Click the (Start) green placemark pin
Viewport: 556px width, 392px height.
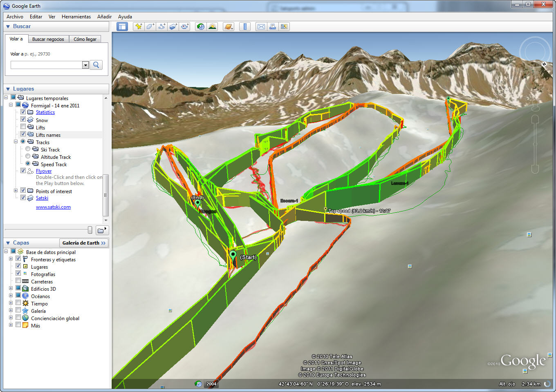tap(233, 255)
